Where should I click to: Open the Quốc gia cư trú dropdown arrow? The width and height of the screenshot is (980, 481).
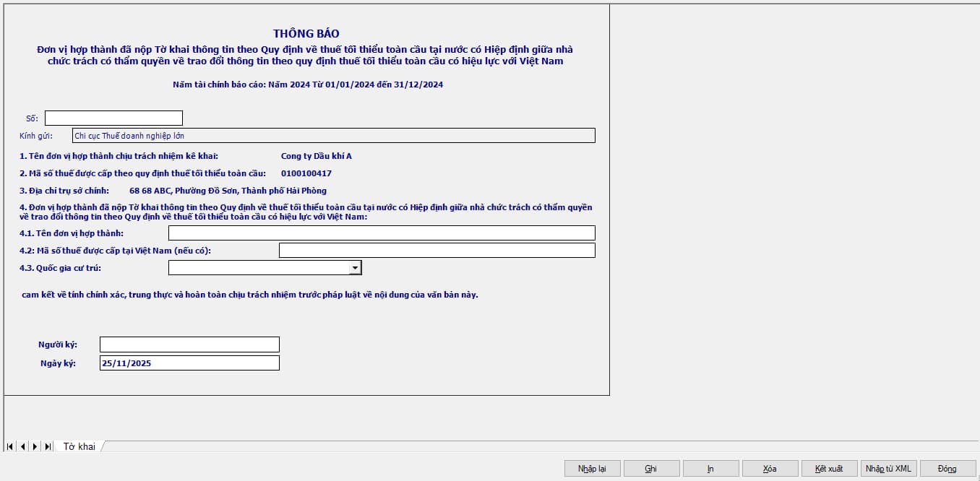[x=355, y=268]
